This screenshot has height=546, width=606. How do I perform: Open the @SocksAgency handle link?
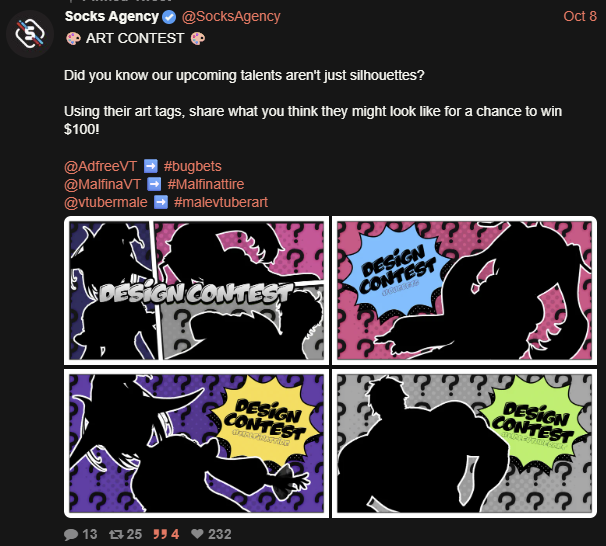(231, 17)
